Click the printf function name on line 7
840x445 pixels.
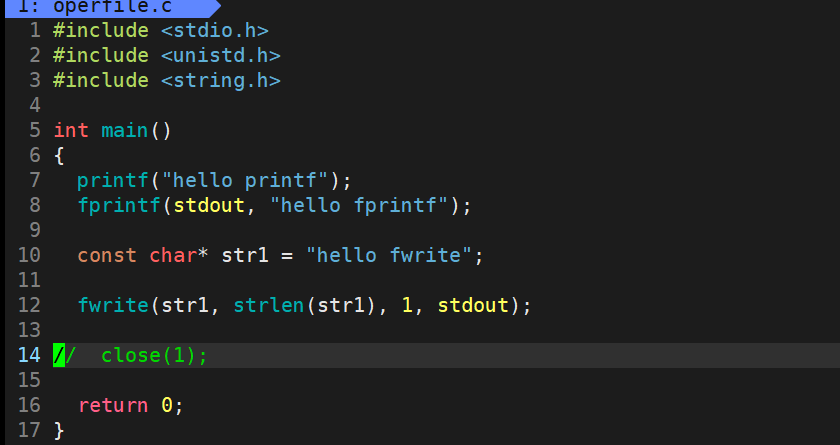tap(112, 181)
